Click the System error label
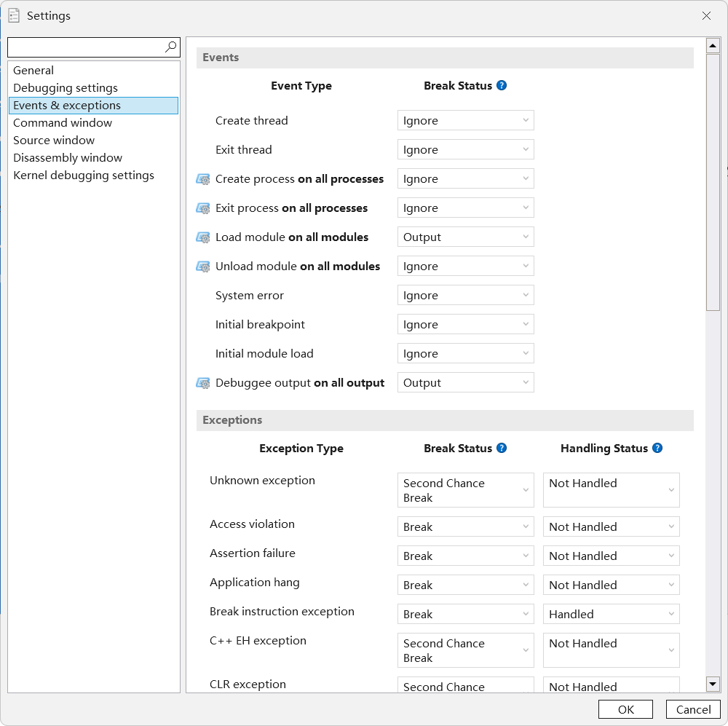The image size is (728, 726). (x=249, y=296)
